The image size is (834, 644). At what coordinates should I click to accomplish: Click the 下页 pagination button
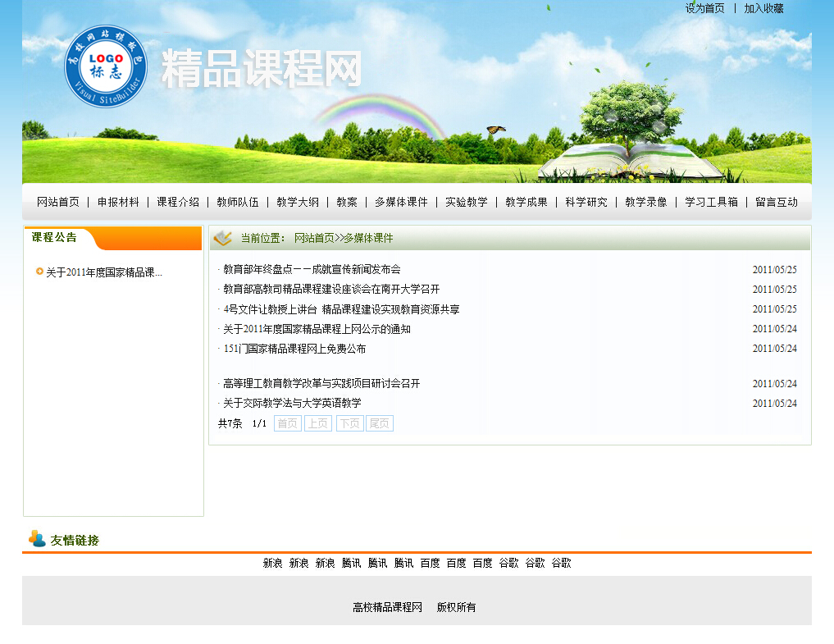[x=350, y=423]
